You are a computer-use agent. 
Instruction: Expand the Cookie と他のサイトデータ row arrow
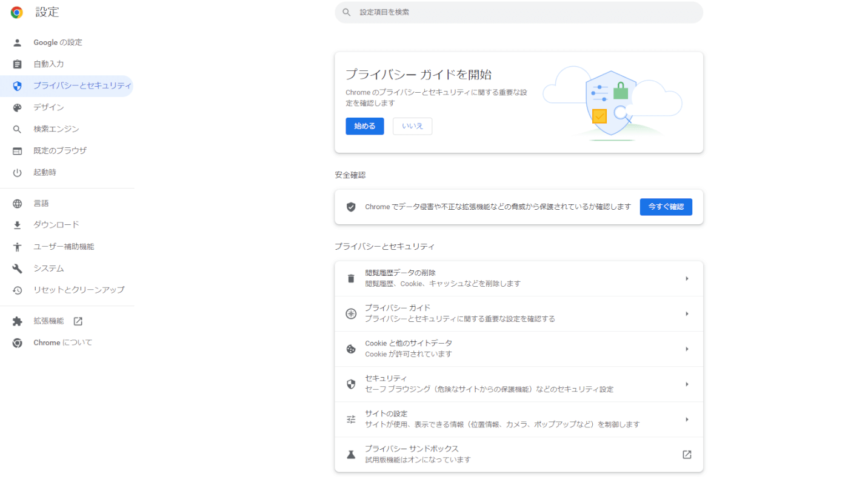pos(687,349)
